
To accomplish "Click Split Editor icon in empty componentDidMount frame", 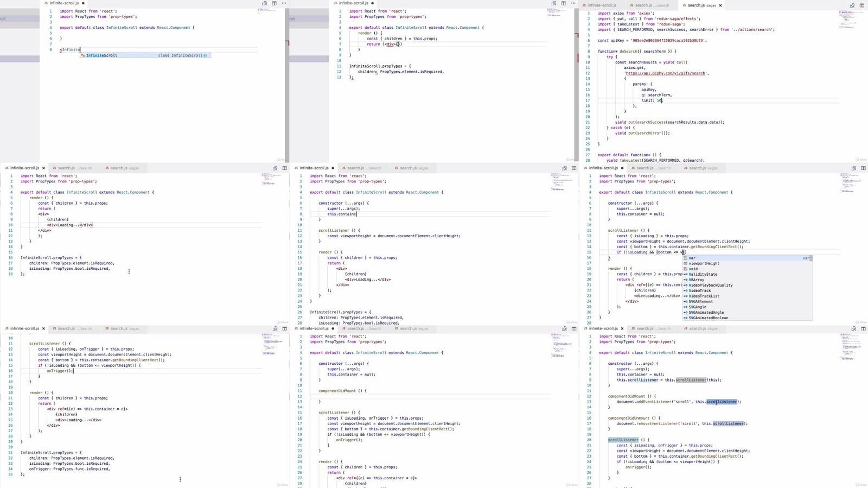I will click(x=573, y=328).
